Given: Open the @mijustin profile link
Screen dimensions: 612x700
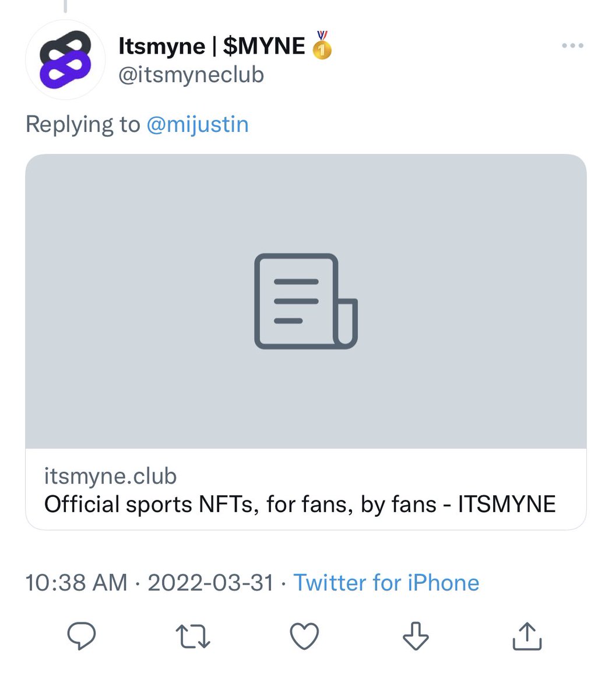Looking at the screenshot, I should [x=198, y=124].
